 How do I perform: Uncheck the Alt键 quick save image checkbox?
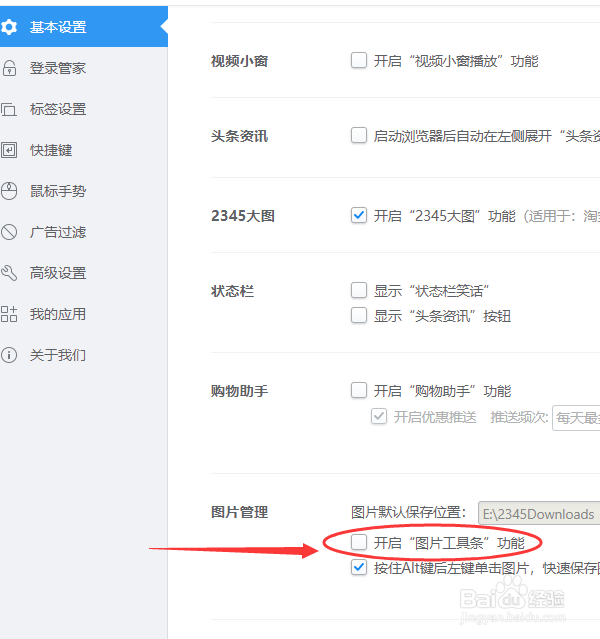point(359,567)
